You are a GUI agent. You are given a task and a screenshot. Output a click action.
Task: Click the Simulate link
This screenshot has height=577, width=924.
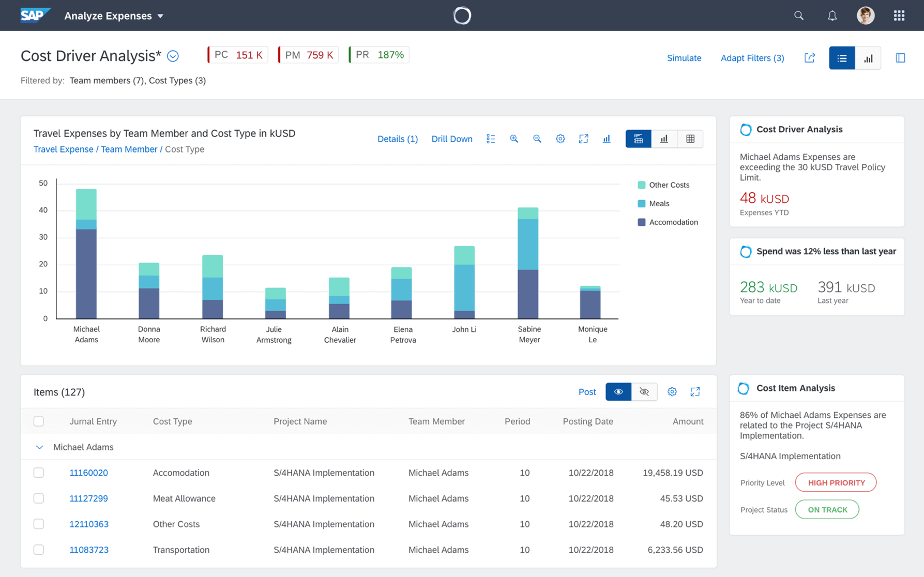tap(684, 58)
